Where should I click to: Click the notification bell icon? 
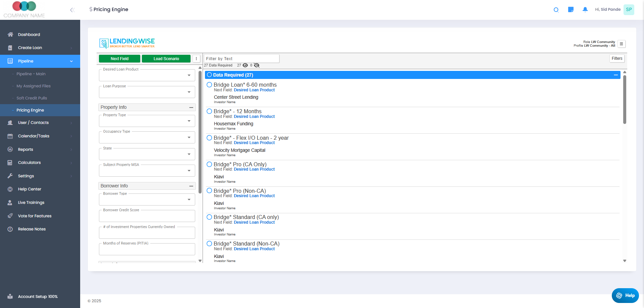pos(585,9)
